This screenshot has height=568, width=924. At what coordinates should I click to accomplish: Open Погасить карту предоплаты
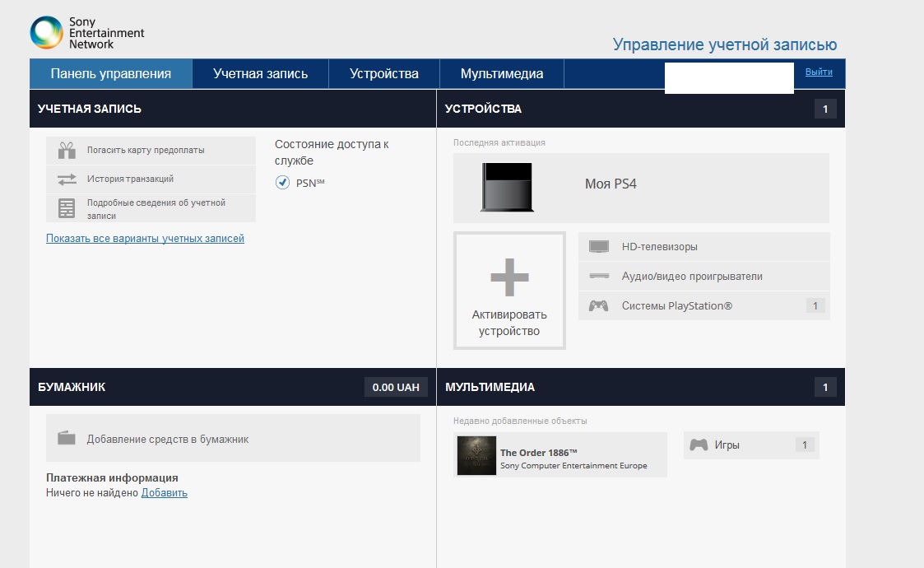tap(151, 151)
